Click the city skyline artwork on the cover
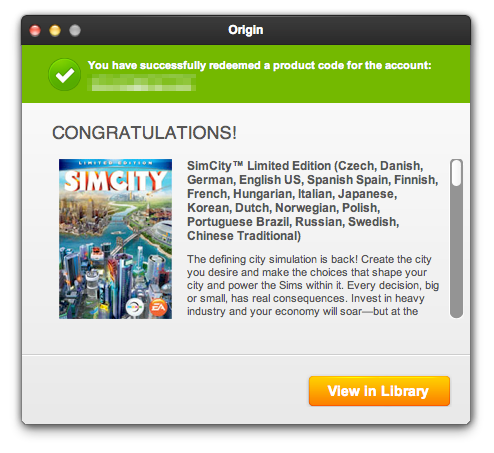This screenshot has height=453, width=494. tap(115, 253)
